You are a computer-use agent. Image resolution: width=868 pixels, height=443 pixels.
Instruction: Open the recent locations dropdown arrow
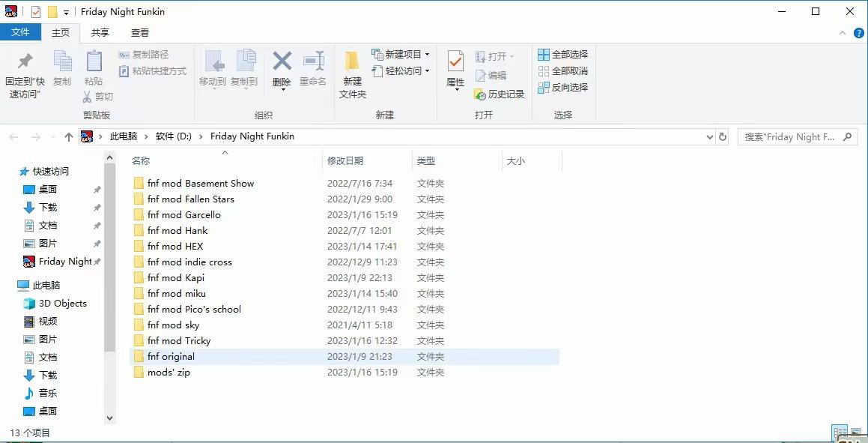pyautogui.click(x=53, y=136)
